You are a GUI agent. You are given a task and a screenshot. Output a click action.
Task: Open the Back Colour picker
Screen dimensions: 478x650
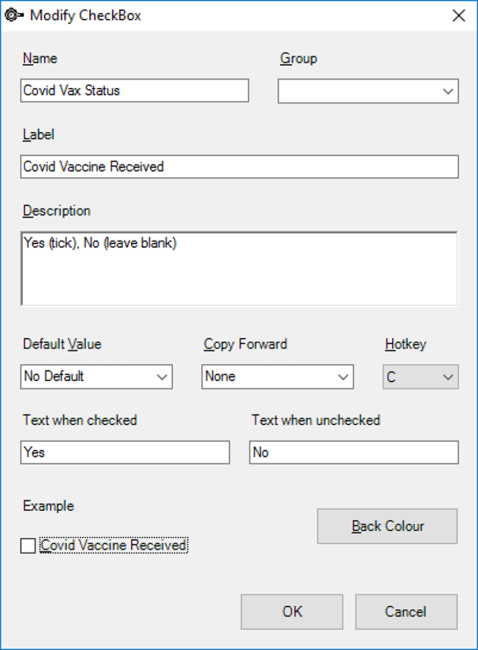pyautogui.click(x=387, y=526)
